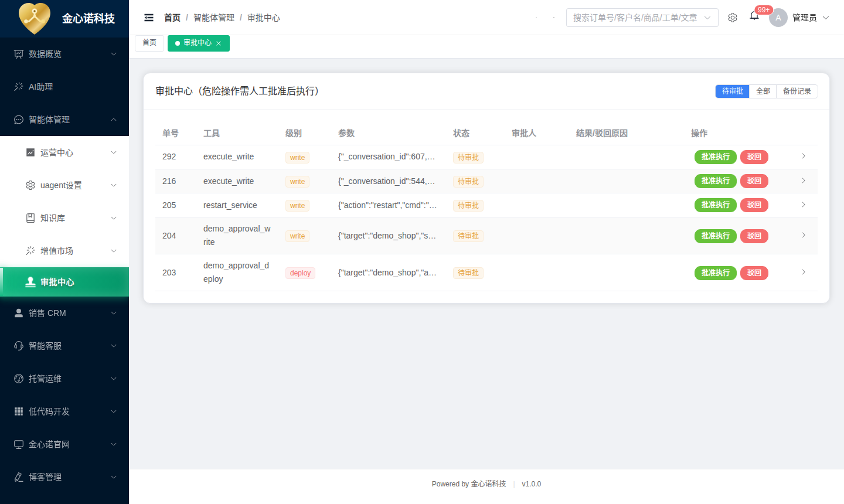Click the AI助理 sparkle icon

[19, 87]
